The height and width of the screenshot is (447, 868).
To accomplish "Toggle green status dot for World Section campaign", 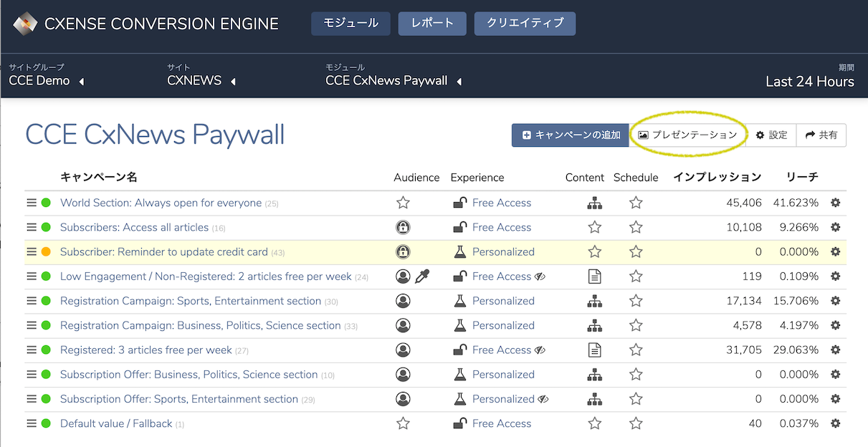I will 46,203.
